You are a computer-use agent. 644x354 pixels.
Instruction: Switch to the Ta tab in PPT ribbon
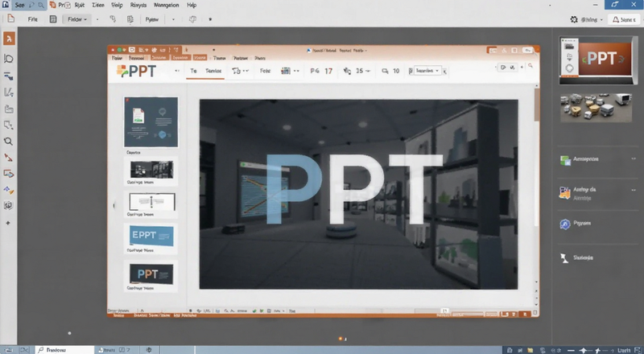pyautogui.click(x=193, y=71)
